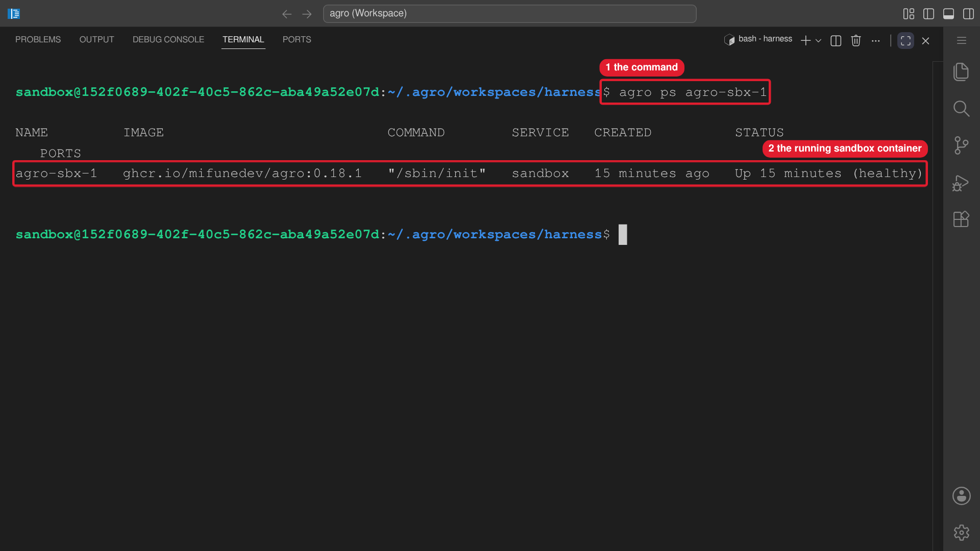The width and height of the screenshot is (980, 551).
Task: Open the Explorer files icon in sidebar
Action: coord(961,72)
